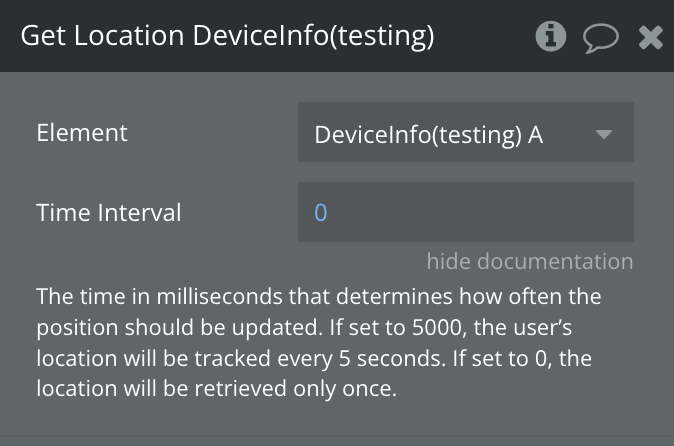The width and height of the screenshot is (674, 446).
Task: Click the Element field label
Action: (82, 132)
